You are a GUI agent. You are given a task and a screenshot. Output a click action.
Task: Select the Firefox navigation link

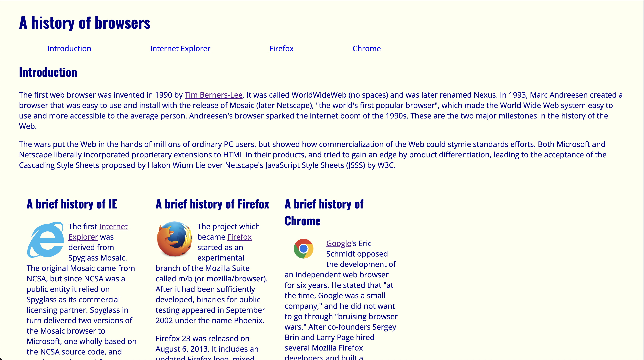[x=281, y=48]
